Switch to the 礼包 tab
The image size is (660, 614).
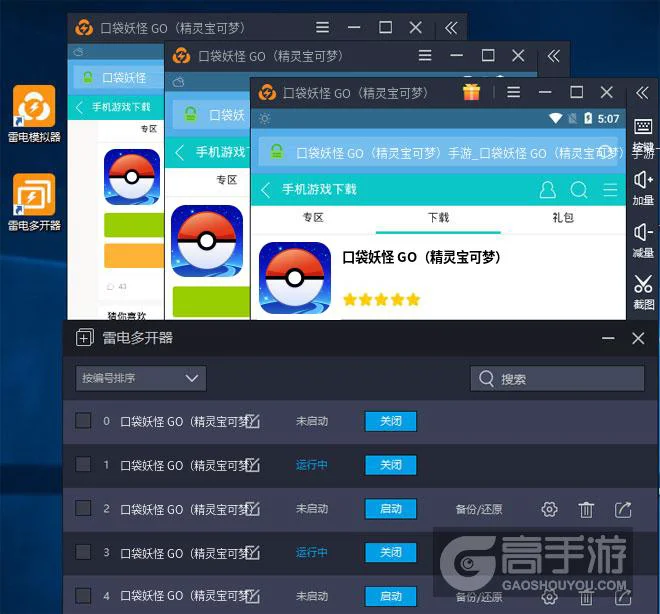coord(563,218)
